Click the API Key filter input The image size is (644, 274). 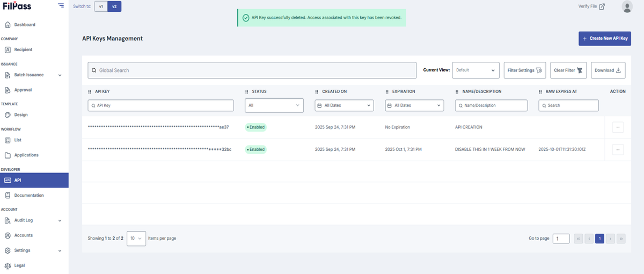[161, 105]
